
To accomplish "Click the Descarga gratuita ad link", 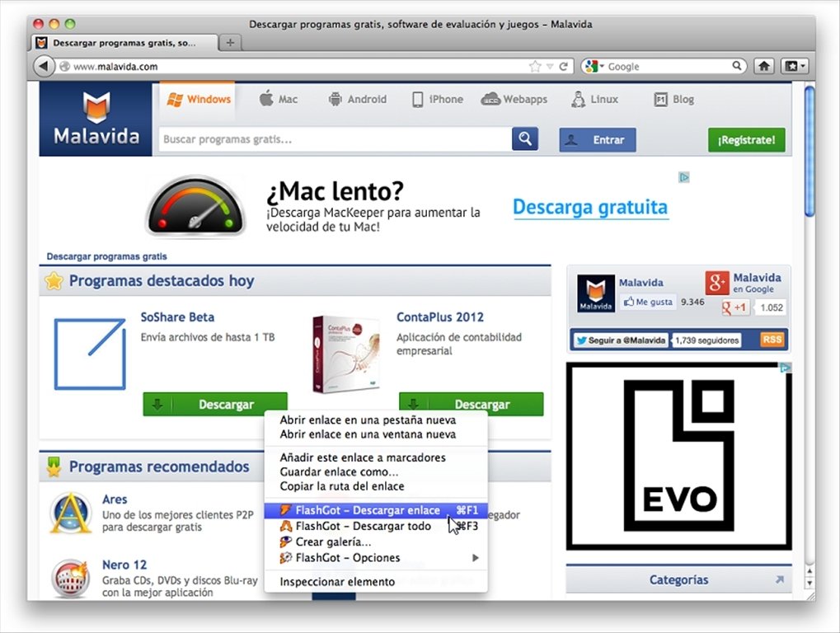I will [590, 207].
